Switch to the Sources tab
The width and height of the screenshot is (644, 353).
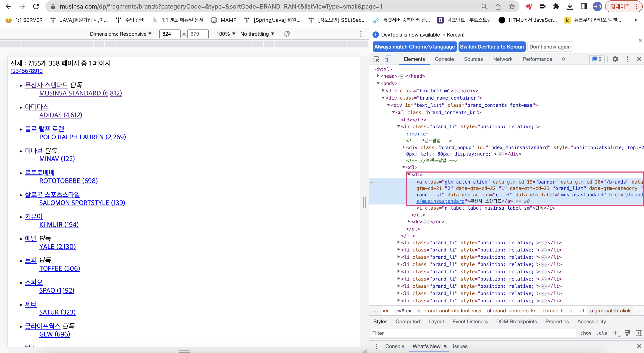pos(473,59)
